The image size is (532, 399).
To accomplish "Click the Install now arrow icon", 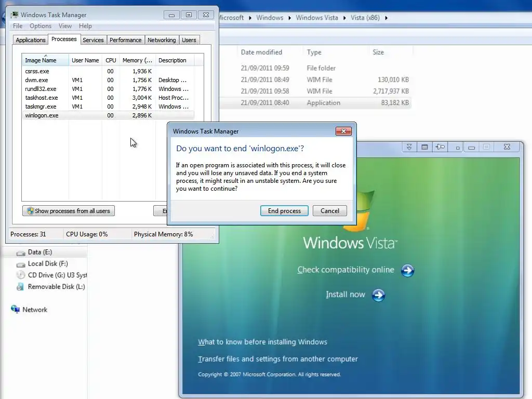I will click(x=378, y=295).
